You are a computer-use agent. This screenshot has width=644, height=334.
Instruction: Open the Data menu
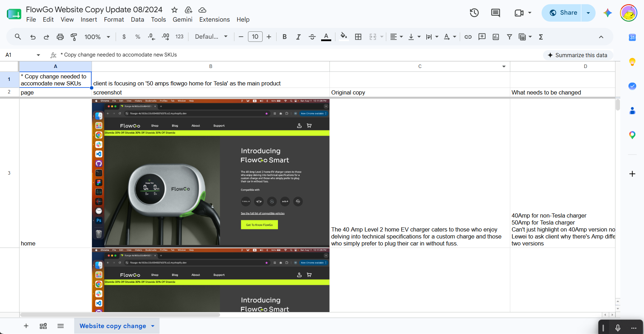pos(137,20)
